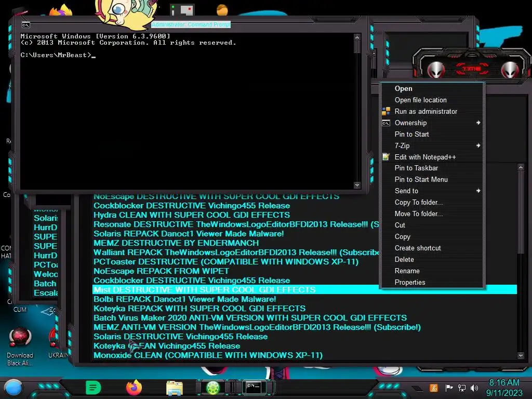The width and height of the screenshot is (532, 399).
Task: Choose Open in the context menu
Action: tap(432, 88)
